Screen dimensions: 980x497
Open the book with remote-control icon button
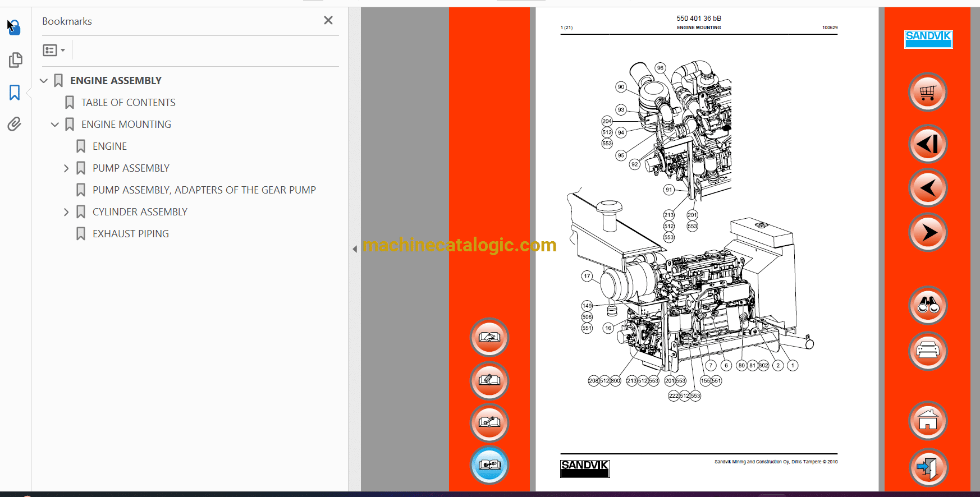(x=489, y=381)
